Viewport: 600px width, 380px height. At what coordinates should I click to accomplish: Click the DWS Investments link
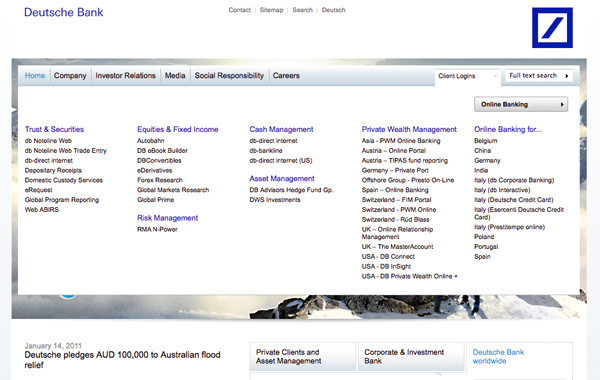tap(275, 200)
